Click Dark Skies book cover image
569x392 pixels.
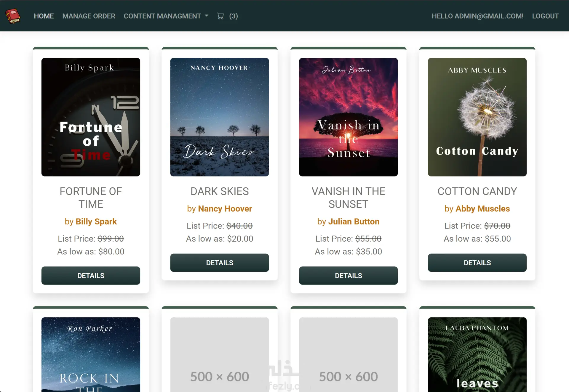(219, 117)
